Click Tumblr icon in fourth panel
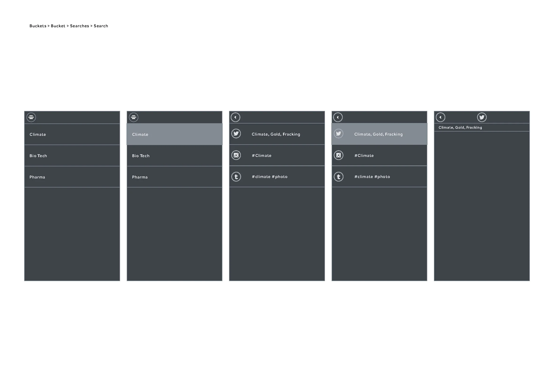The height and width of the screenshot is (392, 554). point(338,177)
